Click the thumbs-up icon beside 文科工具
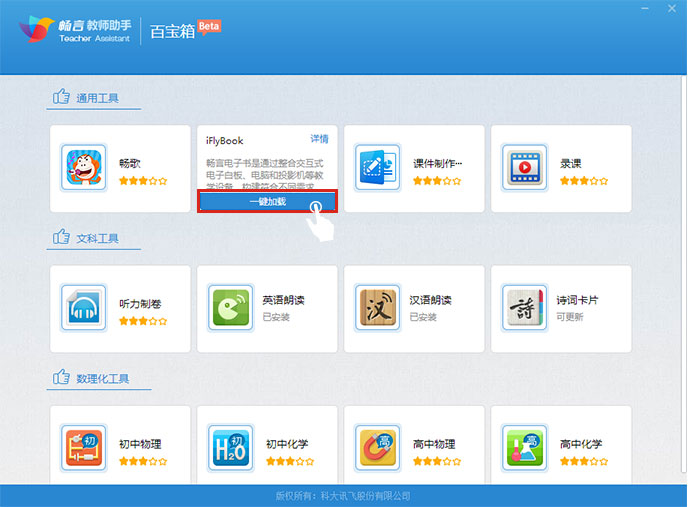Image resolution: width=688 pixels, height=507 pixels. tap(61, 237)
